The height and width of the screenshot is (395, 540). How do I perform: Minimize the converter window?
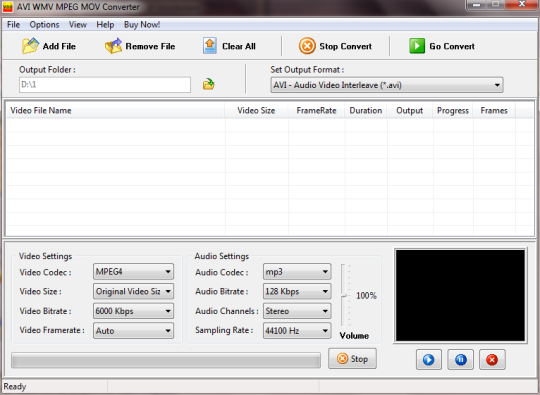coord(476,5)
